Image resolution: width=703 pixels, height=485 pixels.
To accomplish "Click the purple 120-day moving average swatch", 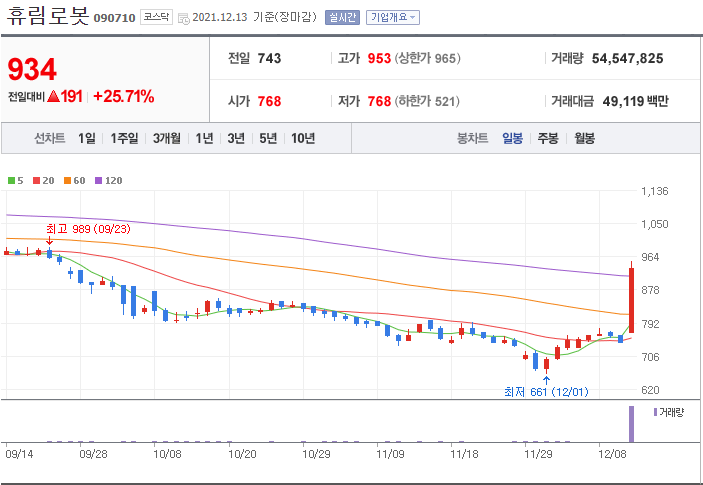I will (x=99, y=181).
